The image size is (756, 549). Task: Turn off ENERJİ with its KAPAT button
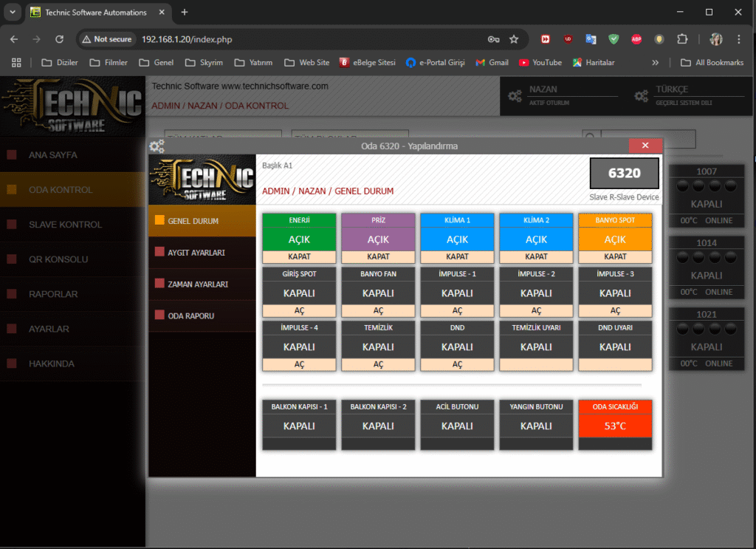coord(299,256)
